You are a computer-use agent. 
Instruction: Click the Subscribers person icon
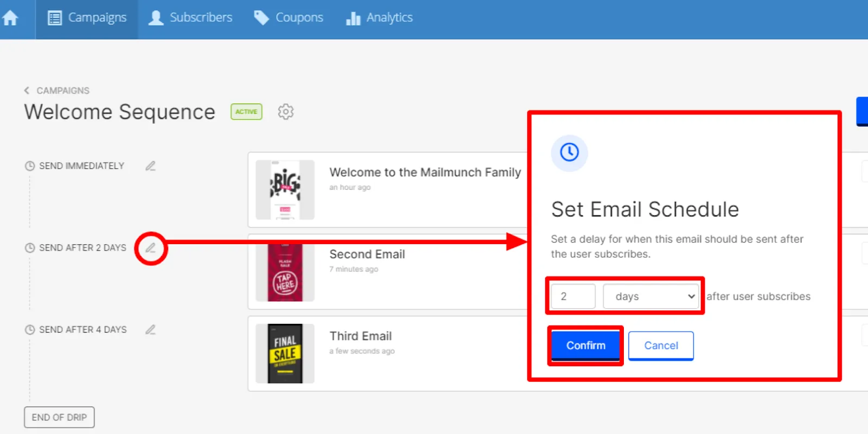tap(156, 18)
